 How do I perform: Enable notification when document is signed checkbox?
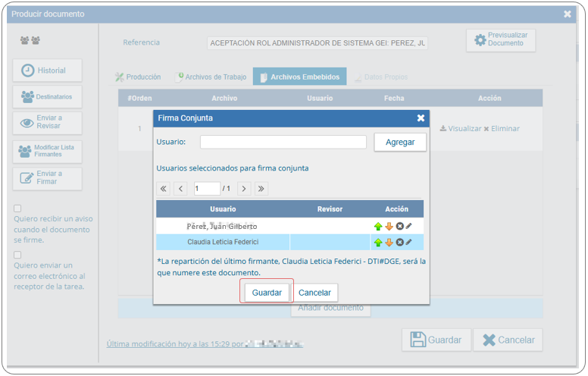tap(17, 208)
